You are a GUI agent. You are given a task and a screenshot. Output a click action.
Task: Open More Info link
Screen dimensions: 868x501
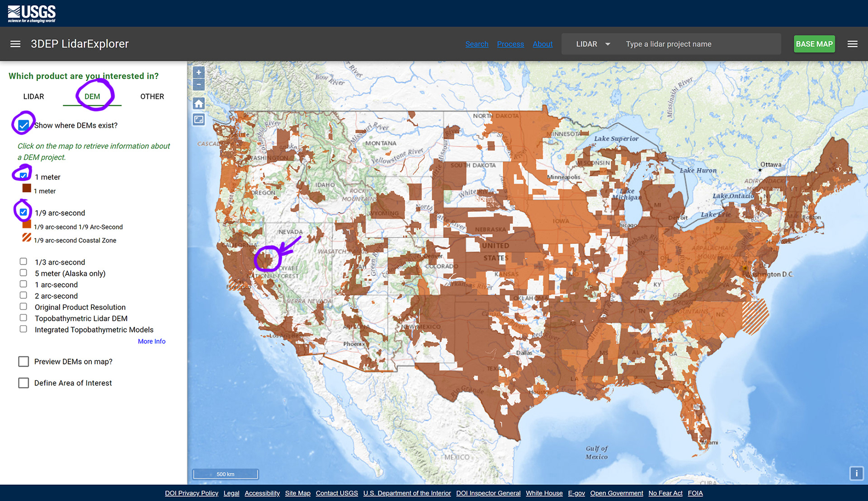coord(151,342)
